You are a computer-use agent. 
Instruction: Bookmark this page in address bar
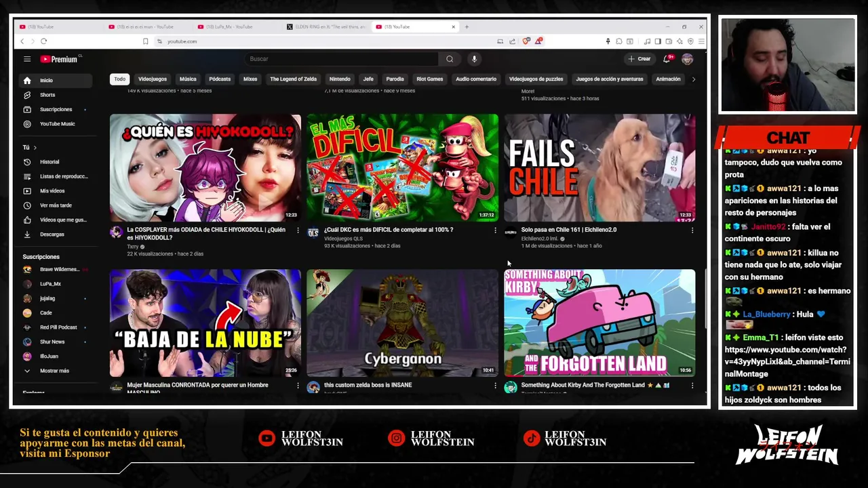[x=145, y=41]
